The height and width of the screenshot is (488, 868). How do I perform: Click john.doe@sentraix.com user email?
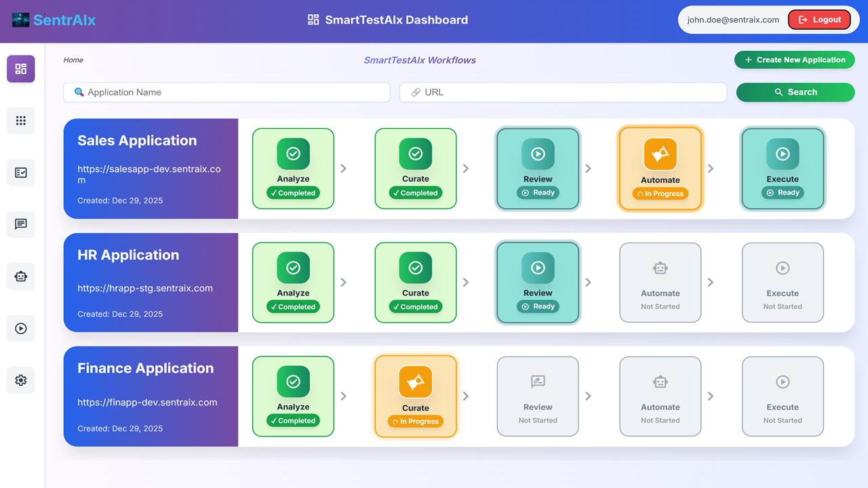point(733,20)
